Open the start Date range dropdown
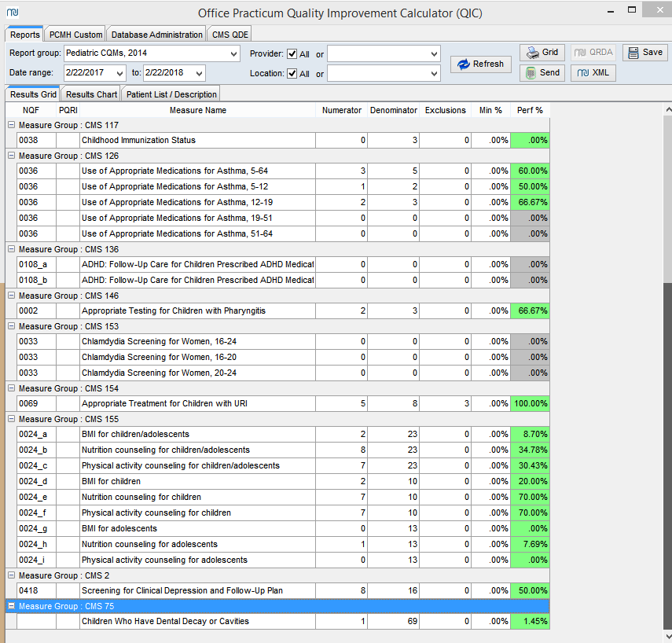 120,73
